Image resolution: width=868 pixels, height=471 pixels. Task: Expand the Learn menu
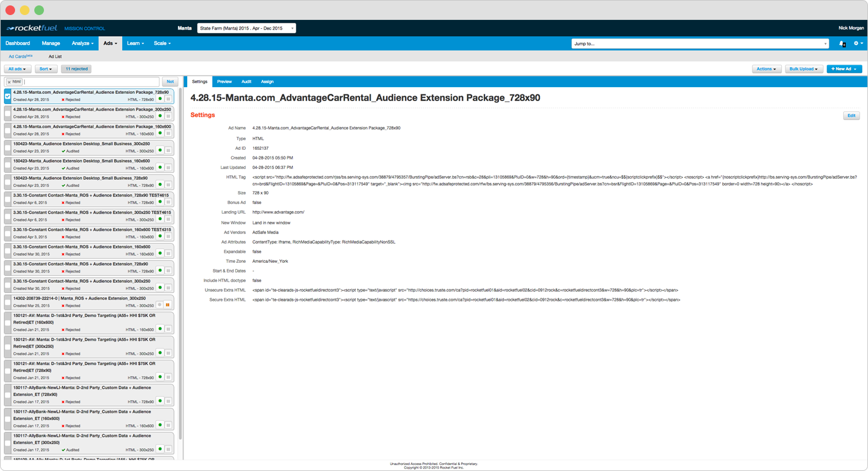click(x=135, y=43)
